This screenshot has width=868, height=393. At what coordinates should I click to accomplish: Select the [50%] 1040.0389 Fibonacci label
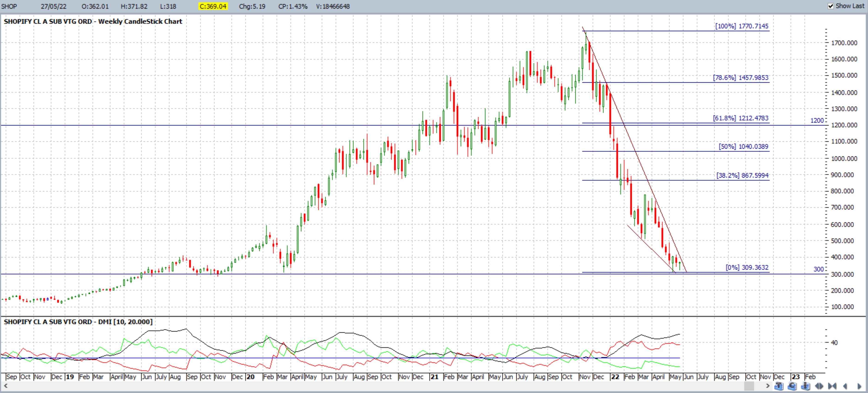[x=744, y=147]
